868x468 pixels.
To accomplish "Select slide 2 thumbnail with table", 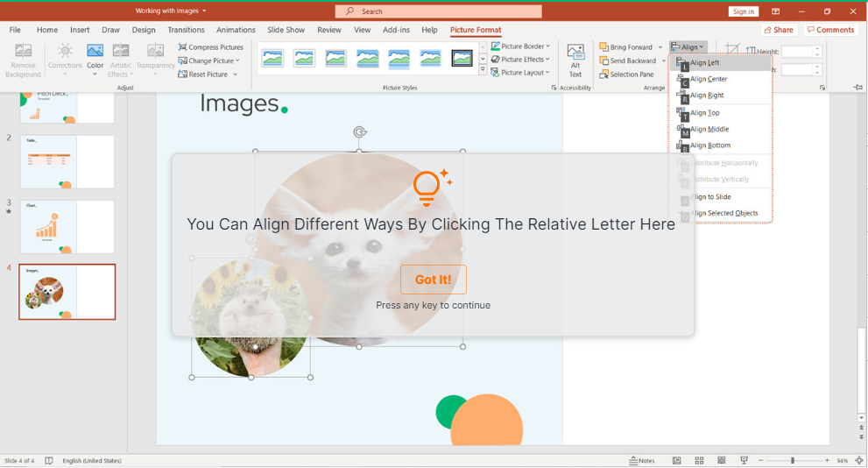I will point(67,162).
